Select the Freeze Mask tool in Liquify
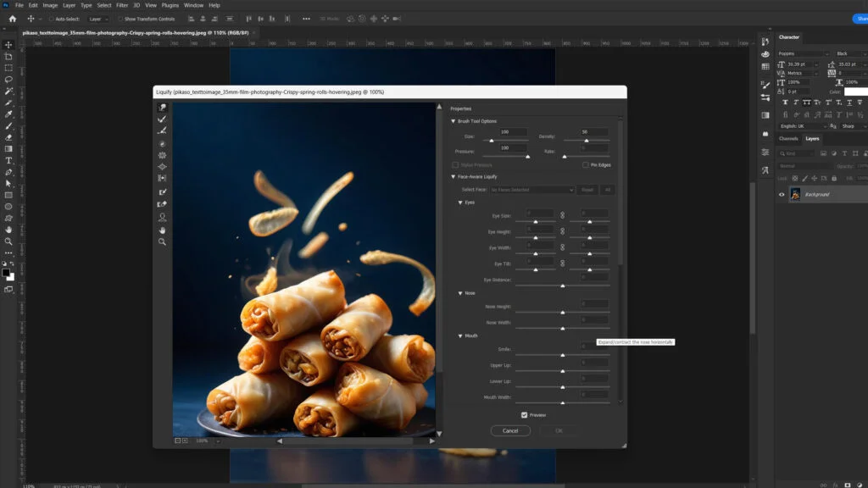The width and height of the screenshot is (868, 488). (162, 192)
